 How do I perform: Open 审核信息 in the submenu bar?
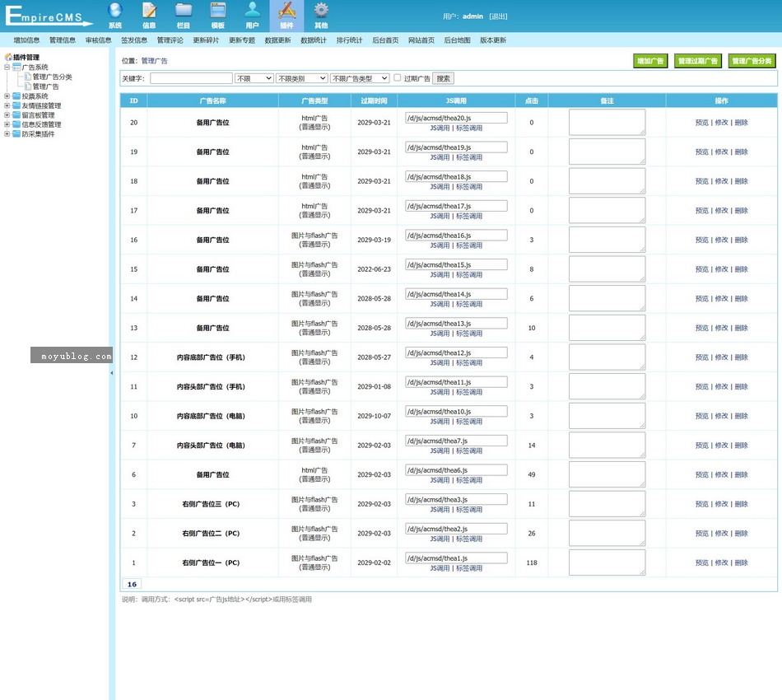pos(98,40)
